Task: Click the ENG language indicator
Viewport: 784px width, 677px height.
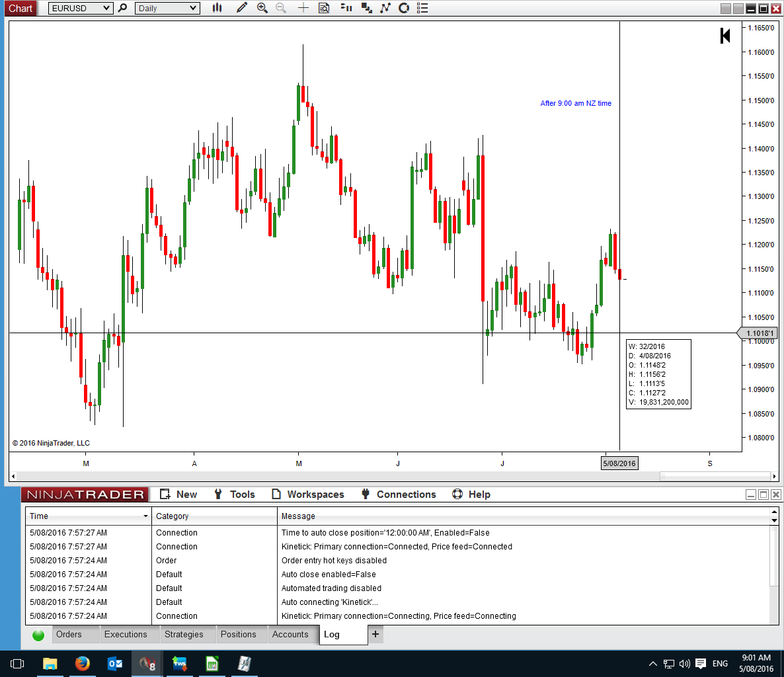Action: click(x=719, y=664)
